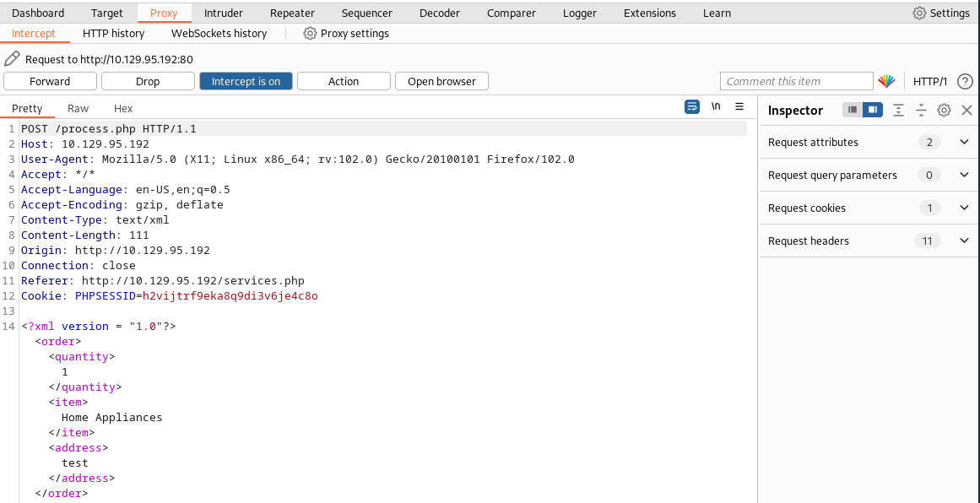This screenshot has height=503, width=980.
Task: Click the pencil edit target icon
Action: click(x=12, y=59)
